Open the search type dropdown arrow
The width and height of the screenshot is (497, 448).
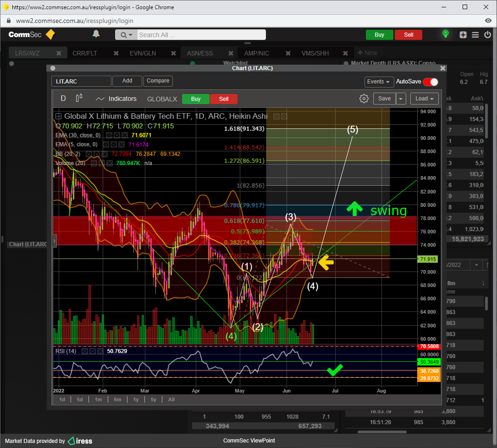(x=130, y=35)
